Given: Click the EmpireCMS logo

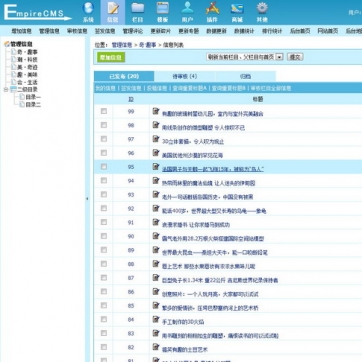Looking at the screenshot, I should pyautogui.click(x=37, y=12).
